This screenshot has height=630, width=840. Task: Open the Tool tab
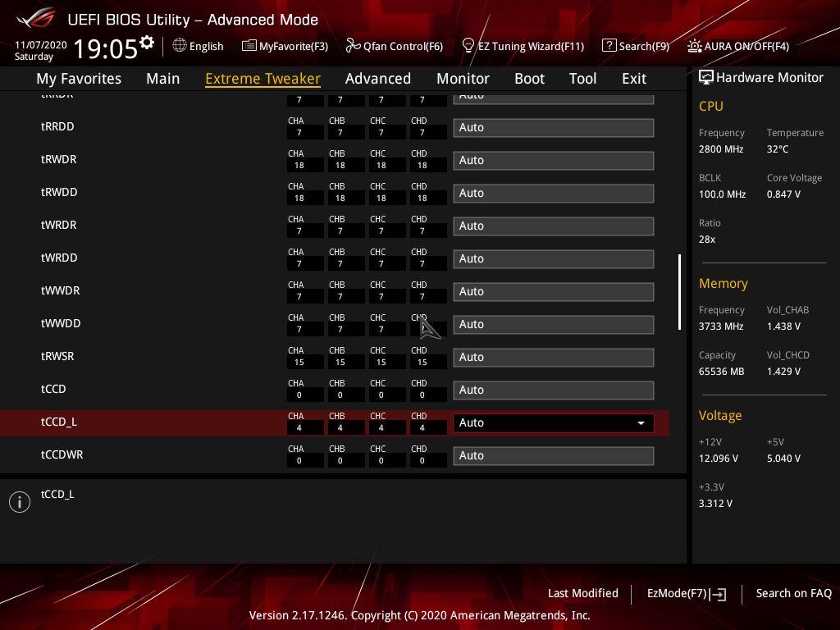click(x=582, y=79)
